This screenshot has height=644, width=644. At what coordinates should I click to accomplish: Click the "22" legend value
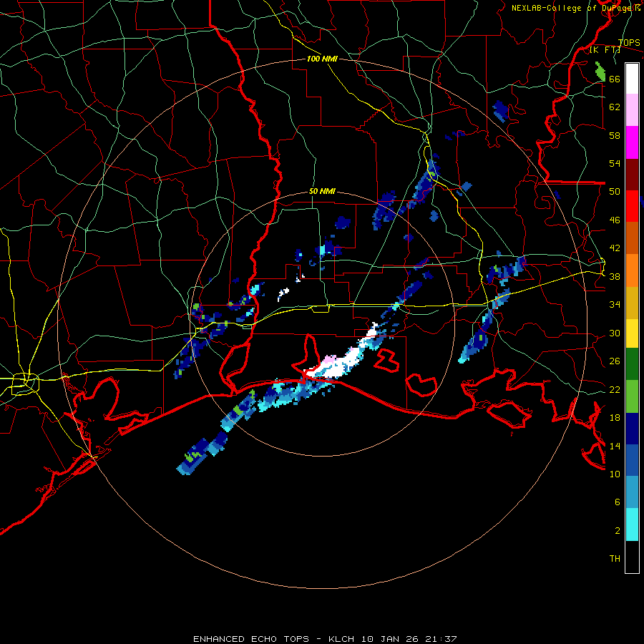click(615, 390)
